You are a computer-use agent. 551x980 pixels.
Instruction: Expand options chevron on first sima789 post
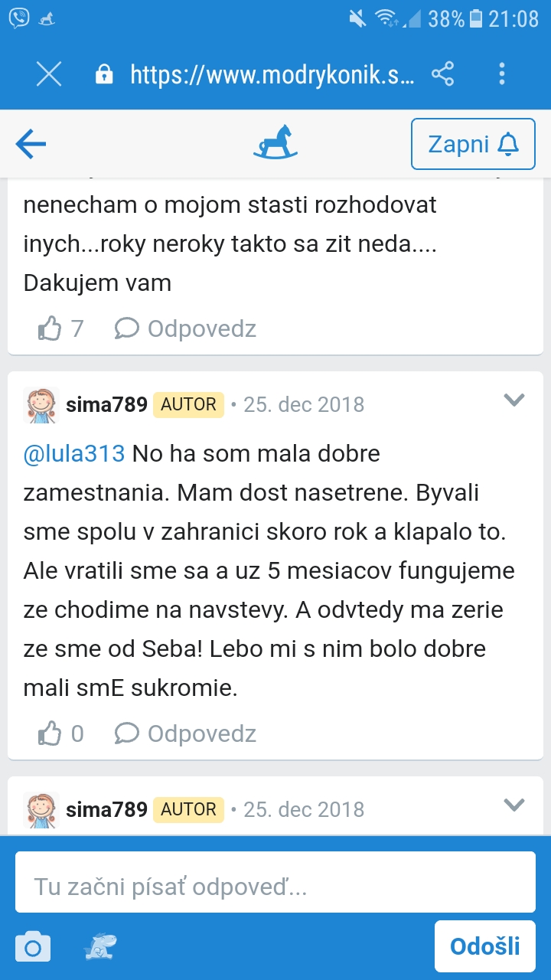(514, 400)
